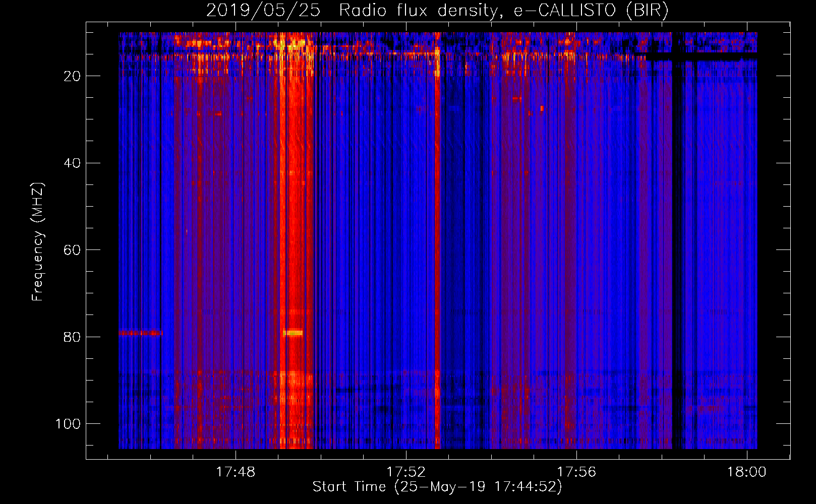Click the red horizontal streak at 80 MHz on the left edge

(x=141, y=333)
